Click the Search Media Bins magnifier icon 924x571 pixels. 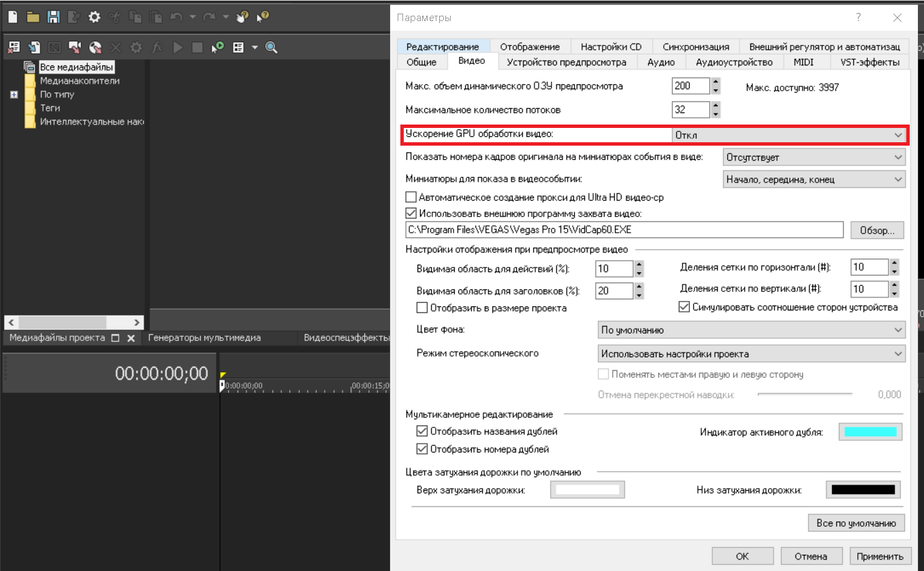coord(272,48)
